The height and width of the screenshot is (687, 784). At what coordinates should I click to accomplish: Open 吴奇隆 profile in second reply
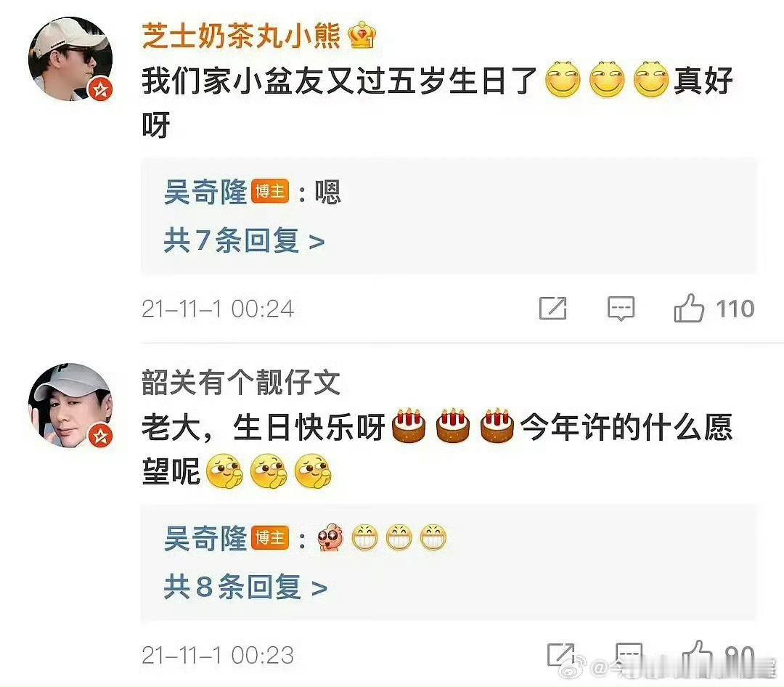[205, 538]
